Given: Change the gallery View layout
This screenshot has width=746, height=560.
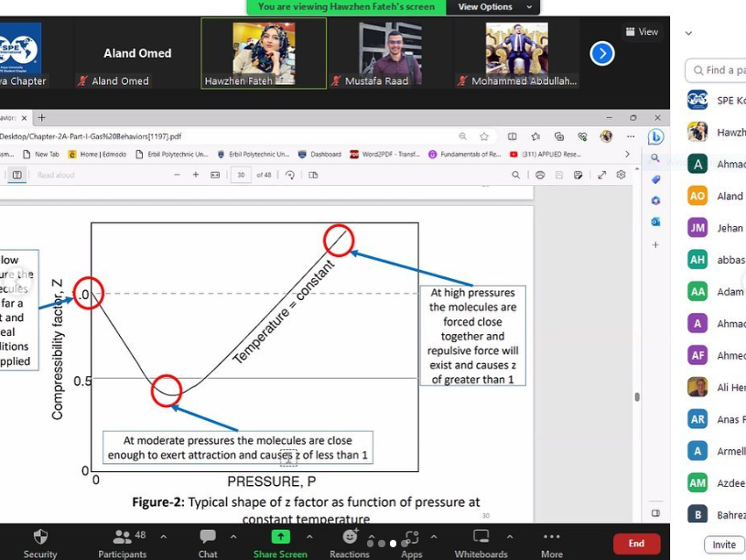Looking at the screenshot, I should (642, 31).
